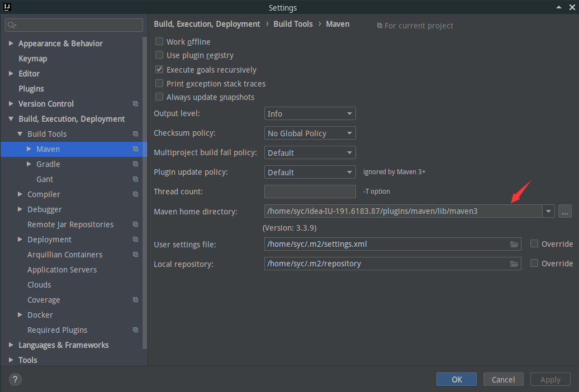This screenshot has width=579, height=392.
Task: Click the '(Version: 3.3.9)' text
Action: (289, 228)
